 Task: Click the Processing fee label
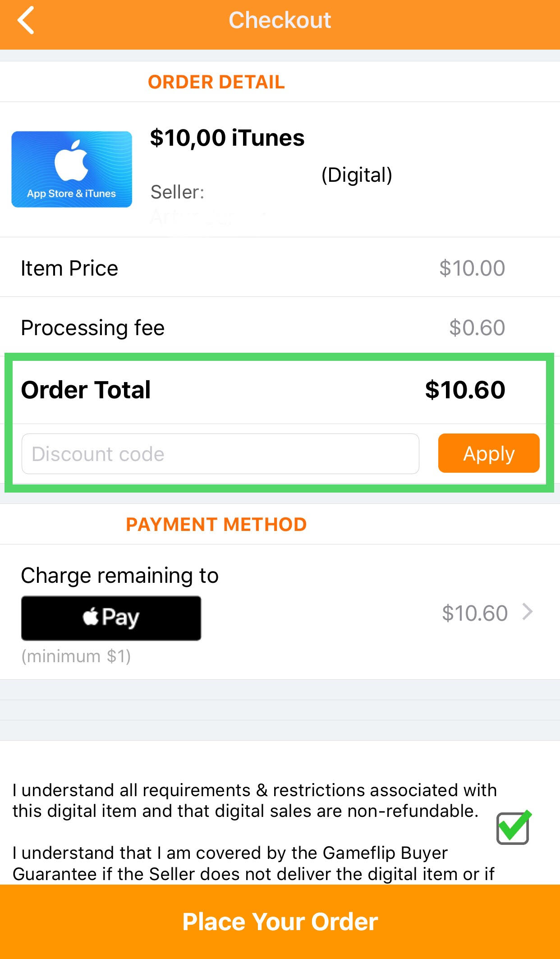click(92, 328)
